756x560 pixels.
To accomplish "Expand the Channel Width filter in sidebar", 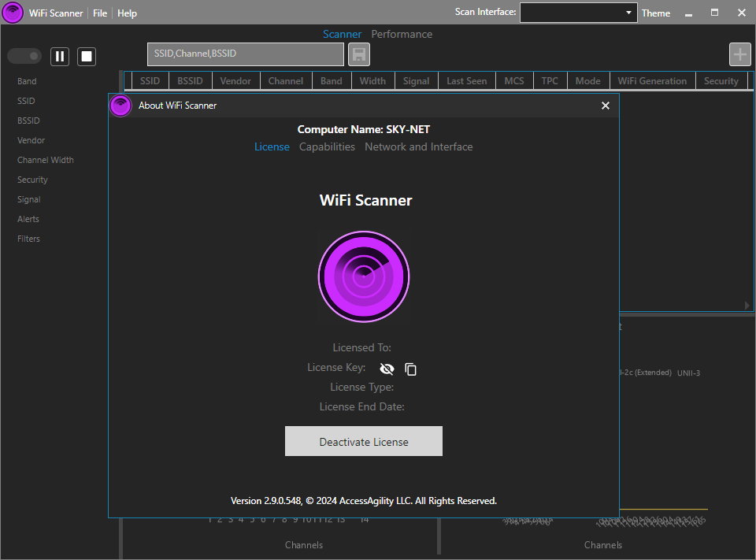I will pyautogui.click(x=46, y=160).
